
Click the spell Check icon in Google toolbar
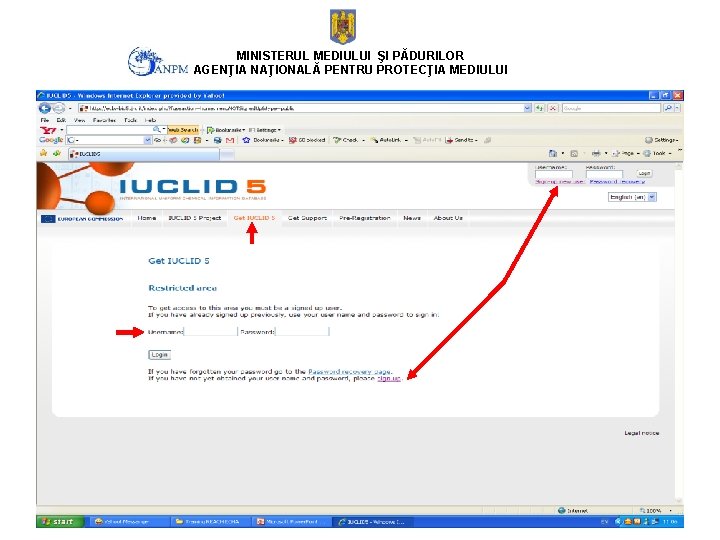(338, 140)
